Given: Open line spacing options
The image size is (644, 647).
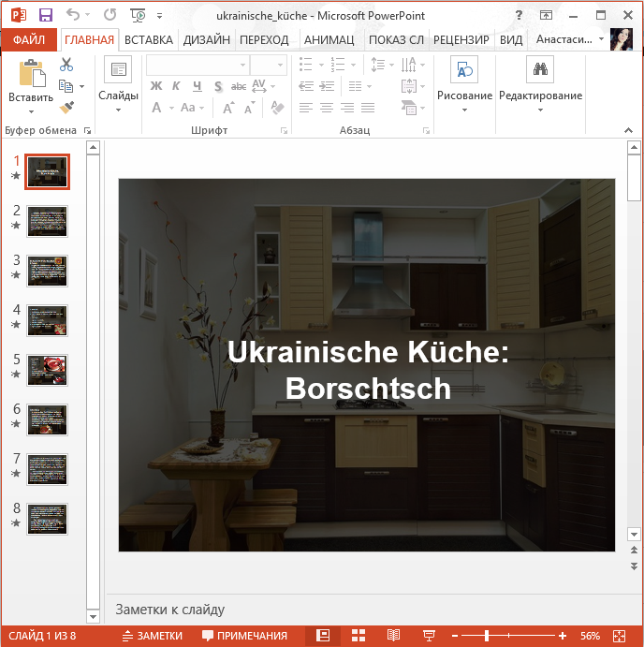Looking at the screenshot, I should 382,65.
